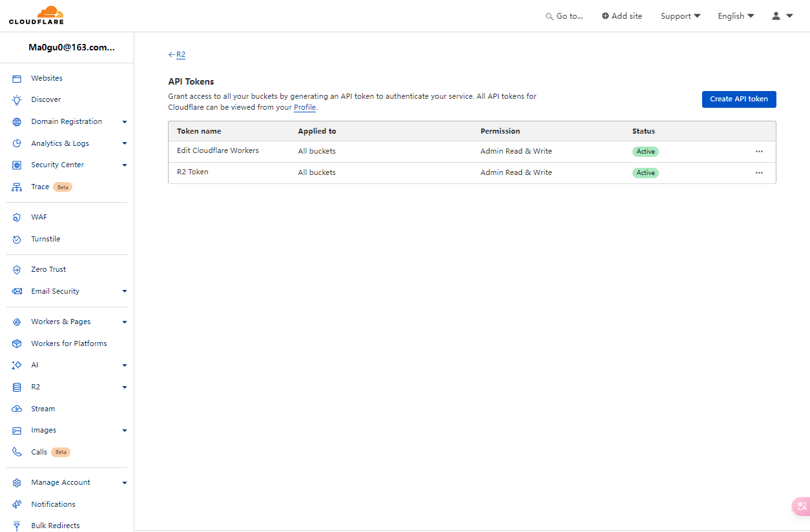Expand the Images submenu arrow

125,431
